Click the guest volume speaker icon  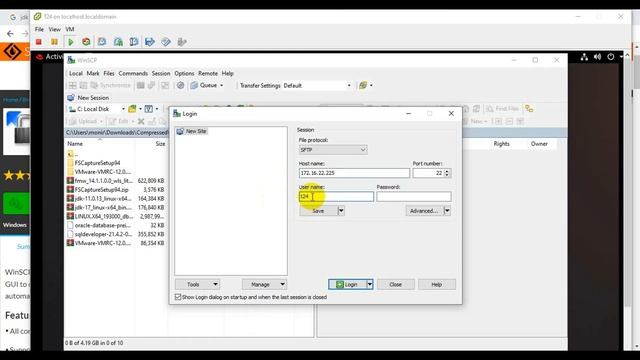click(598, 57)
